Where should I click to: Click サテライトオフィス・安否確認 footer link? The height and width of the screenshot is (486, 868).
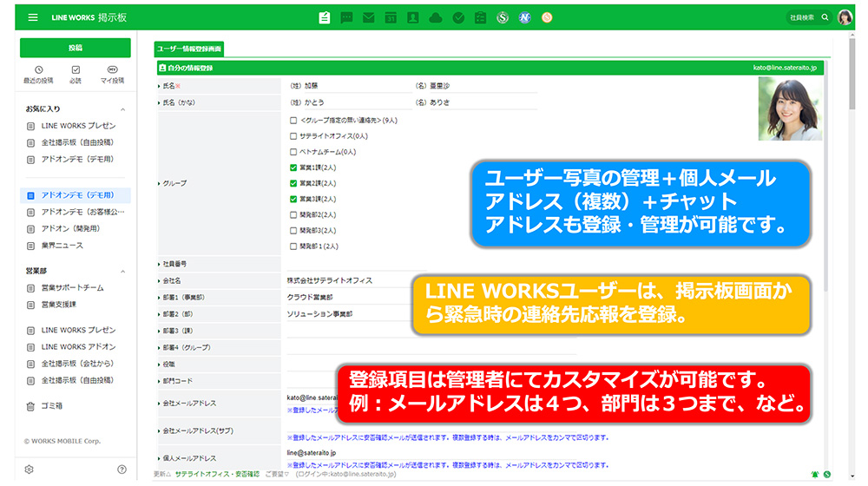(218, 475)
